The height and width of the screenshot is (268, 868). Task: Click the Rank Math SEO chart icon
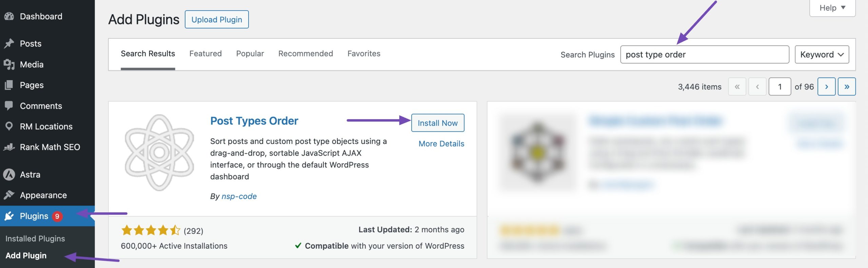point(9,147)
